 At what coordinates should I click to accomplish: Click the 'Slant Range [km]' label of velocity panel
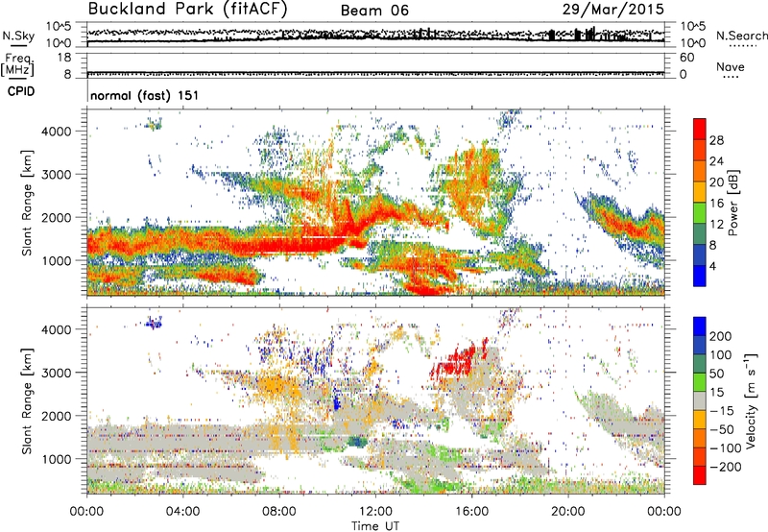coord(27,400)
